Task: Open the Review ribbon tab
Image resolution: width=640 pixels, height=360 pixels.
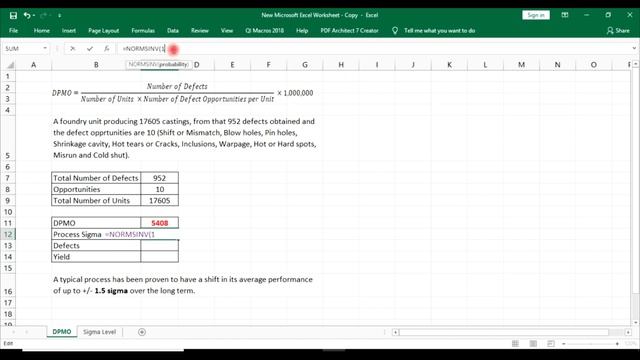Action: (x=200, y=31)
